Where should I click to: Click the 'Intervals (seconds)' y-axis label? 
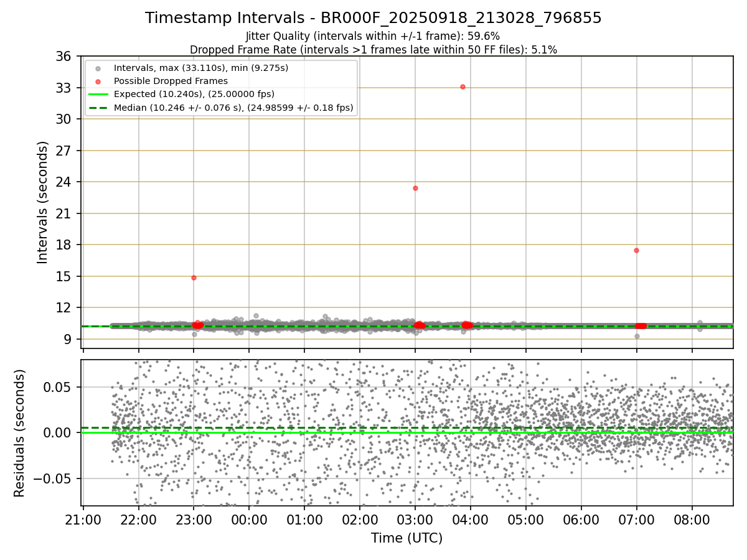[x=42, y=202]
